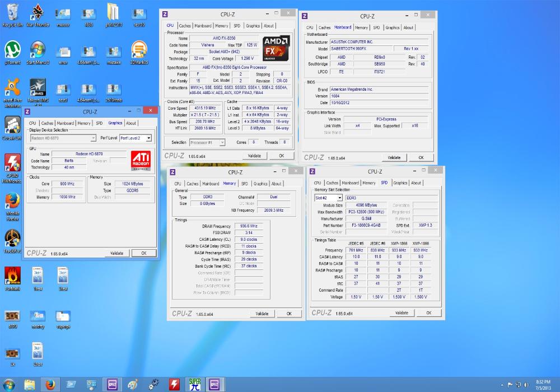Open the µTorrent desktop shortcut
Image resolution: width=560 pixels, height=392 pixels.
click(x=12, y=53)
